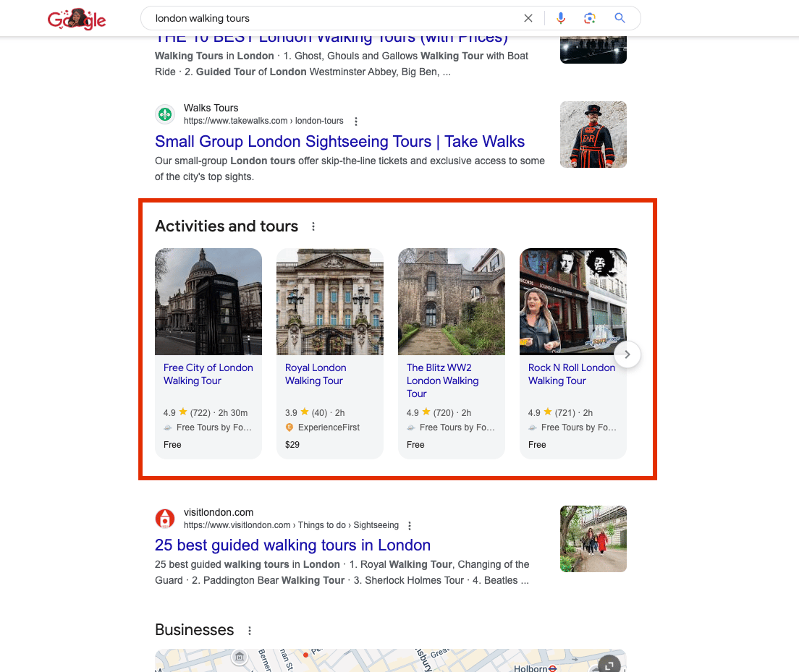Open Royal London Walking Tour
799x672 pixels.
pos(316,374)
